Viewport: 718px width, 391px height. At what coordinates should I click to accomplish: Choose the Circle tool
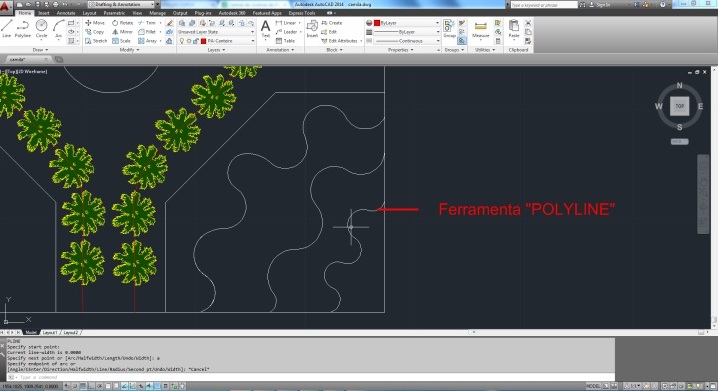click(41, 28)
